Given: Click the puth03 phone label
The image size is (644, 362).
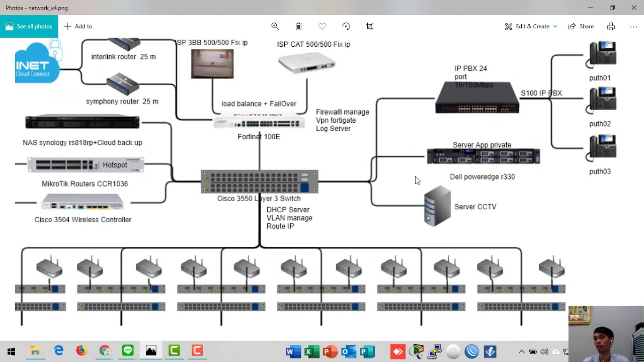Looking at the screenshot, I should point(600,171).
